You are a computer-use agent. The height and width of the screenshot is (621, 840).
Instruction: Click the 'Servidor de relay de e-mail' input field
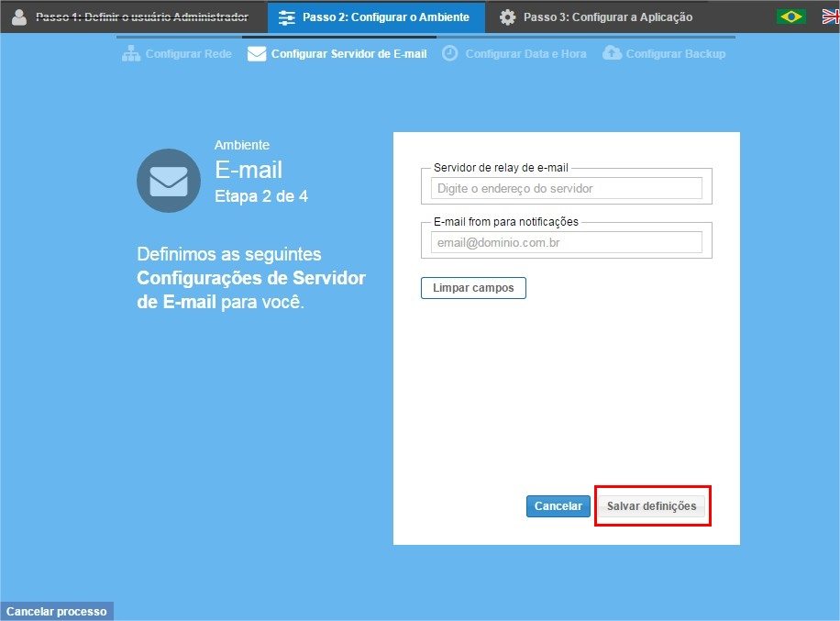coord(566,188)
